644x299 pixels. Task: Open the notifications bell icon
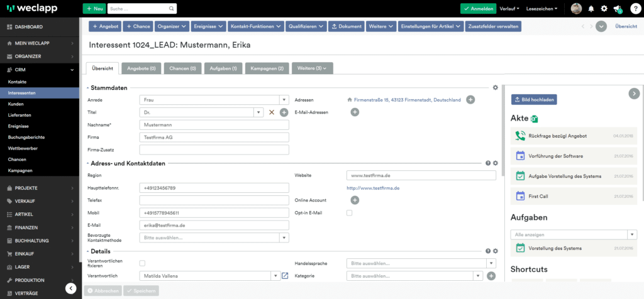tap(591, 9)
